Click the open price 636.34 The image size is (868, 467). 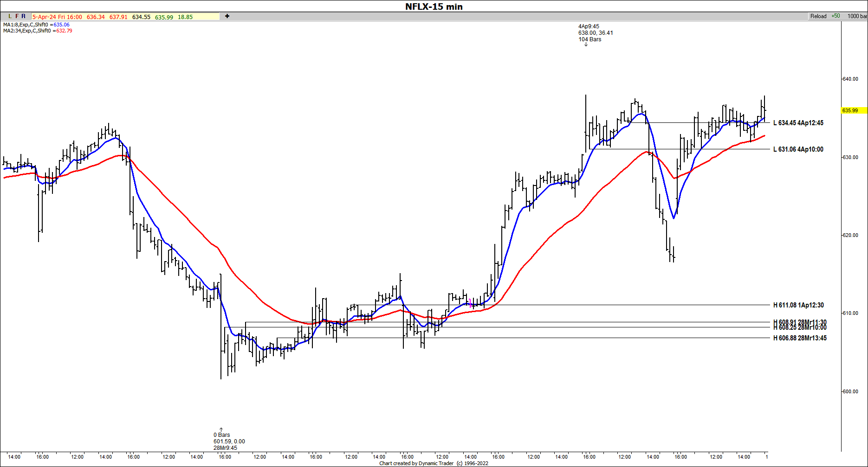click(x=96, y=17)
